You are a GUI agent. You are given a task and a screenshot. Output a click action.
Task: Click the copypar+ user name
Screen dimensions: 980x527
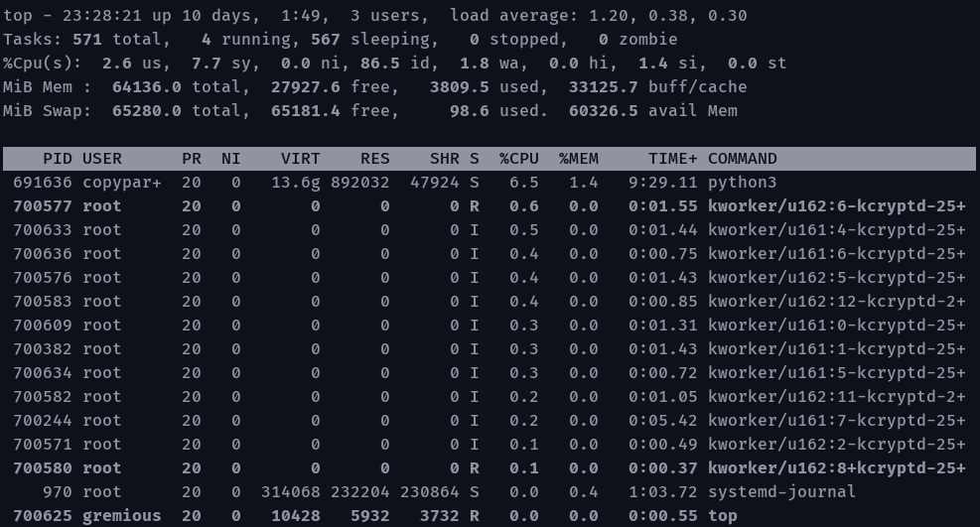point(121,183)
